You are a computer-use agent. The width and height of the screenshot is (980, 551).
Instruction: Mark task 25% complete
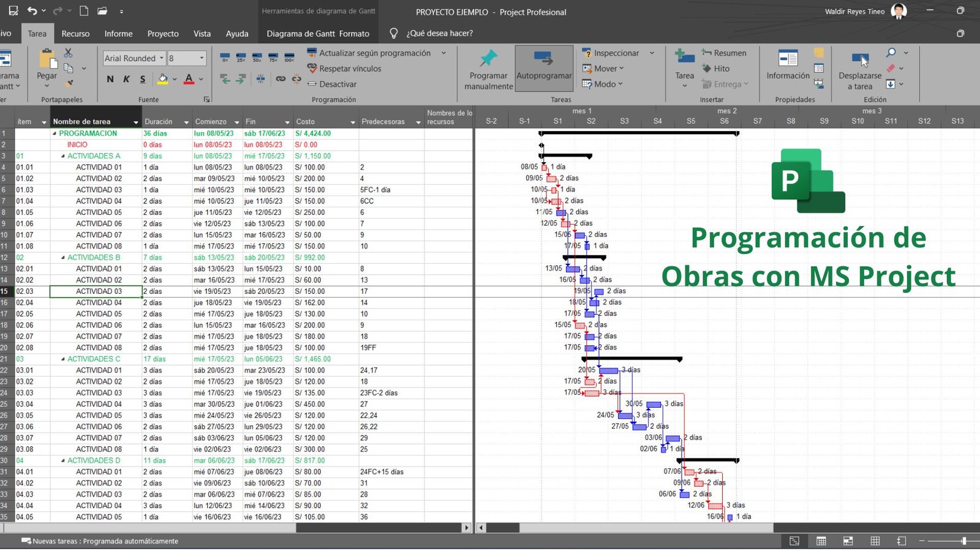pos(241,57)
